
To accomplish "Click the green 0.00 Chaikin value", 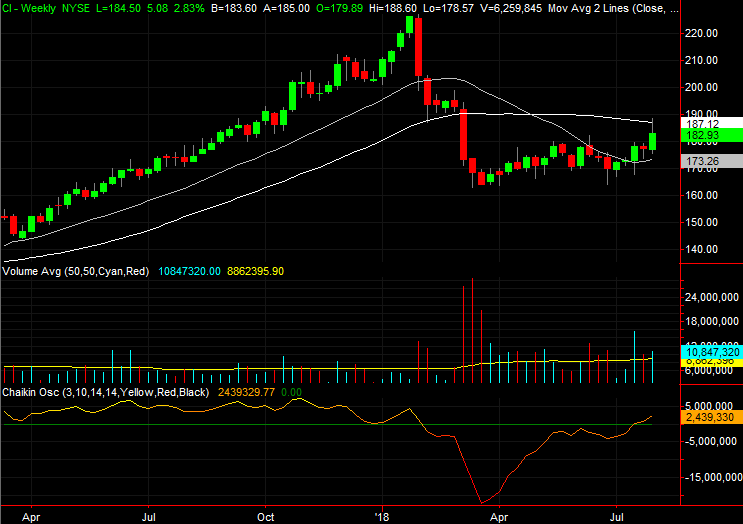I will pyautogui.click(x=291, y=392).
